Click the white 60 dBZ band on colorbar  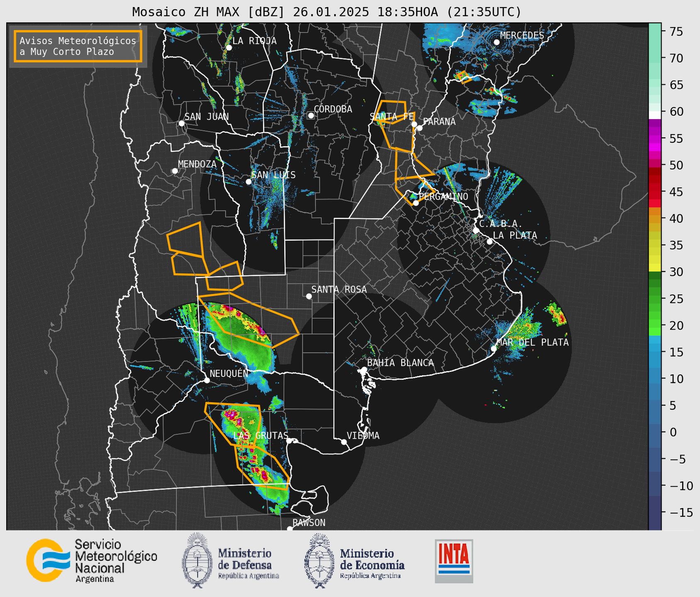coord(655,115)
